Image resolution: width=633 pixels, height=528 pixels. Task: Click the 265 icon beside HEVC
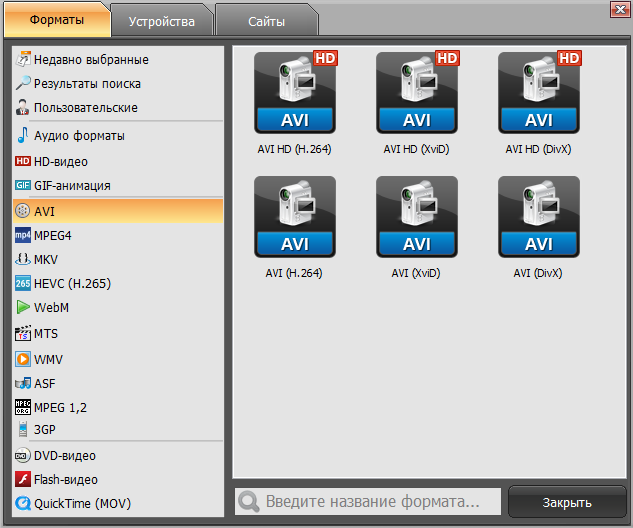(23, 283)
